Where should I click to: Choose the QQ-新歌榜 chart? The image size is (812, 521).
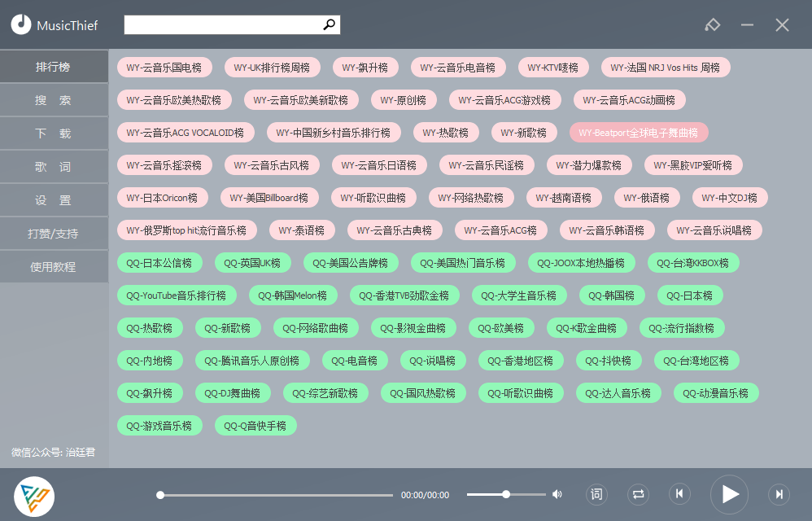coord(228,328)
